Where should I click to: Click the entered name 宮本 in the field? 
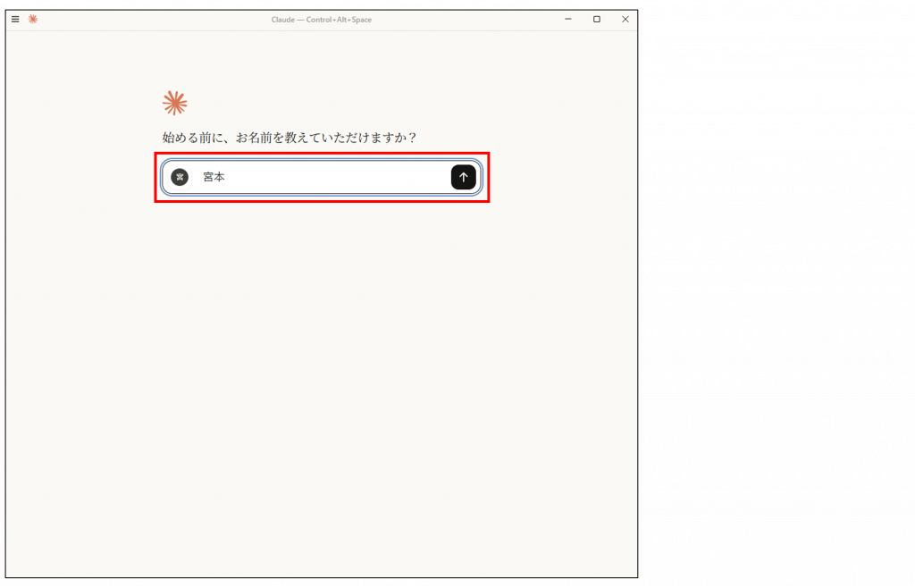pos(214,177)
